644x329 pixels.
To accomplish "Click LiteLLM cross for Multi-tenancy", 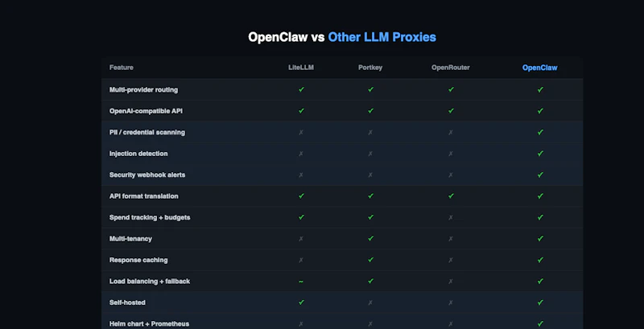I will (301, 239).
